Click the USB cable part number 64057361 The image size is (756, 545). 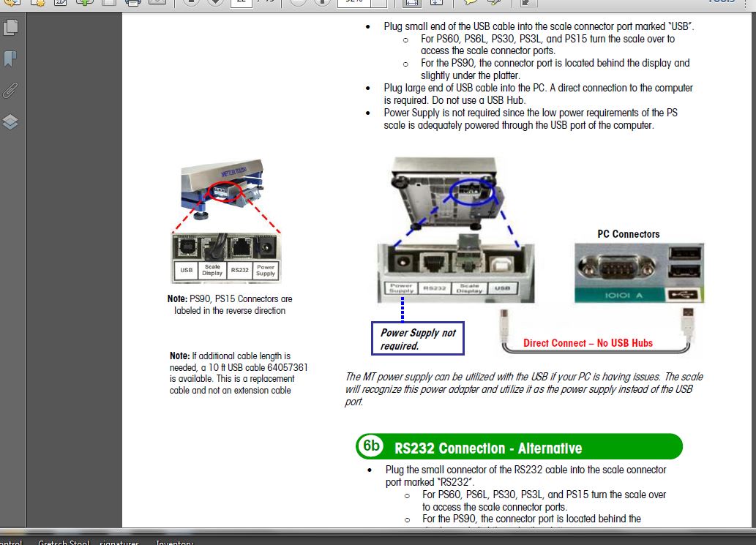point(288,367)
